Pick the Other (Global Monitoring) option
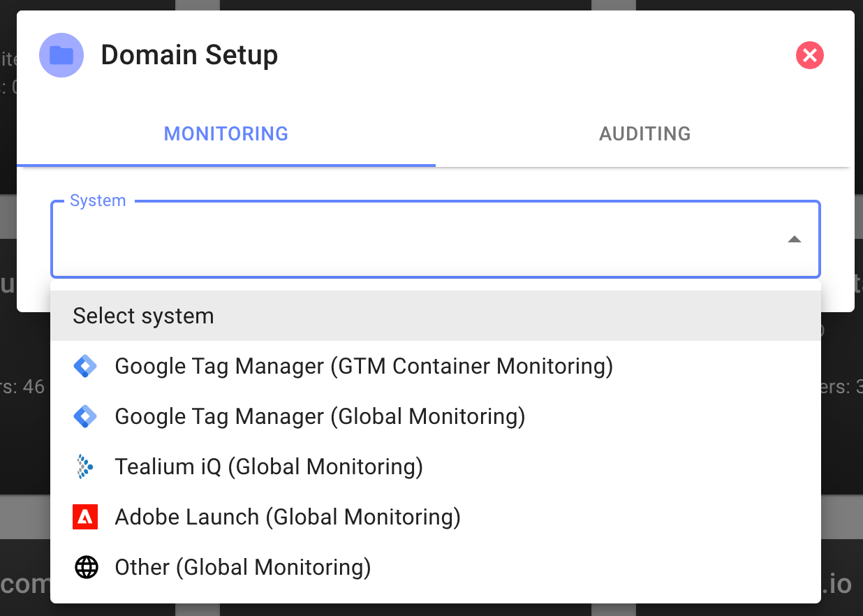Image resolution: width=863 pixels, height=616 pixels. pyautogui.click(x=242, y=567)
